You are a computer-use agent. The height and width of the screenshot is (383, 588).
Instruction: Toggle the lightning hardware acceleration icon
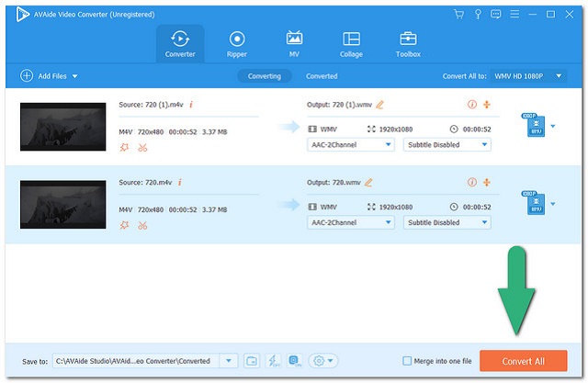(x=274, y=361)
